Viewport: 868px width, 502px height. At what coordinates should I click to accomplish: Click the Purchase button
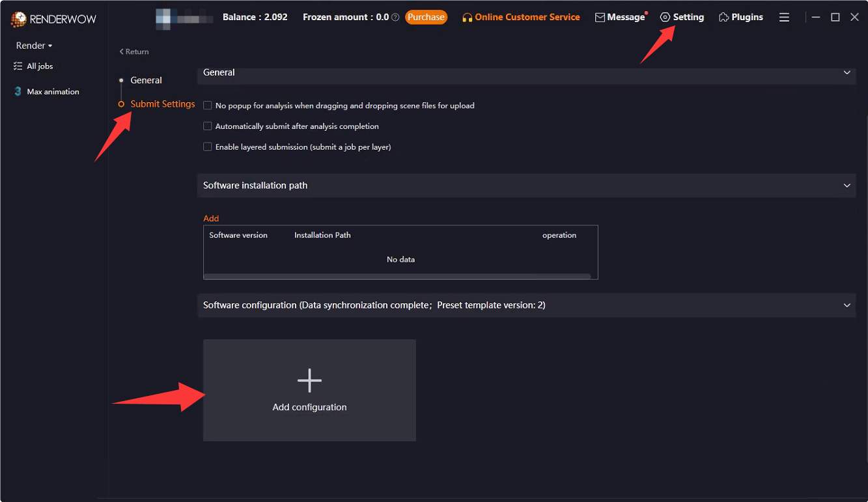click(x=426, y=17)
